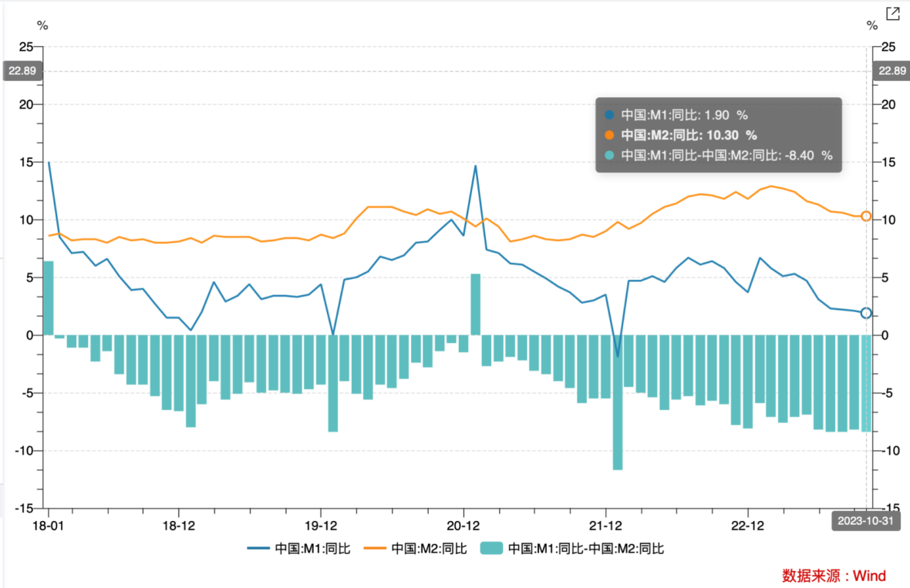Click the 22-12 x-axis tick label
This screenshot has height=588, width=910.
pyautogui.click(x=747, y=526)
